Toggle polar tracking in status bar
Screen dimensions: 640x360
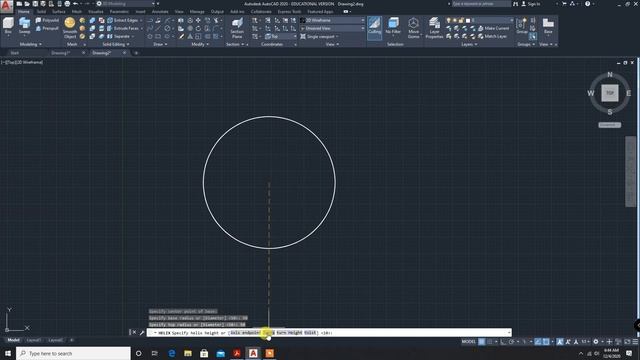[x=511, y=341]
